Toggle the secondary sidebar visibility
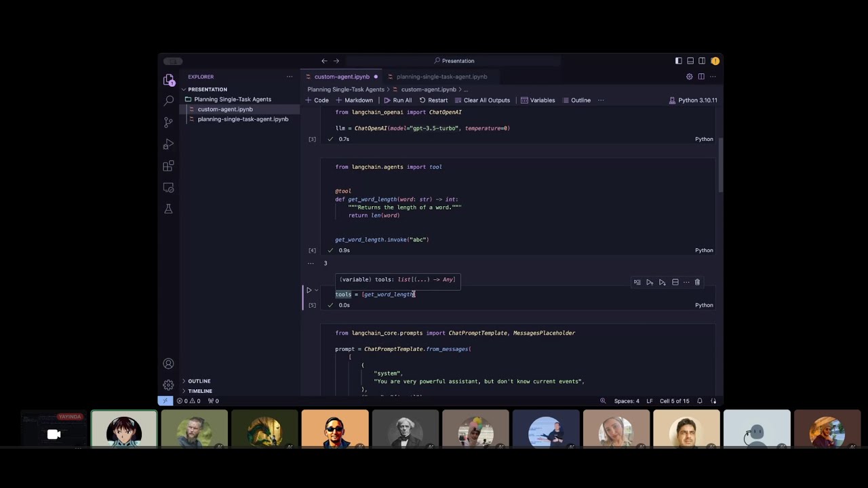This screenshot has width=868, height=488. pyautogui.click(x=702, y=61)
